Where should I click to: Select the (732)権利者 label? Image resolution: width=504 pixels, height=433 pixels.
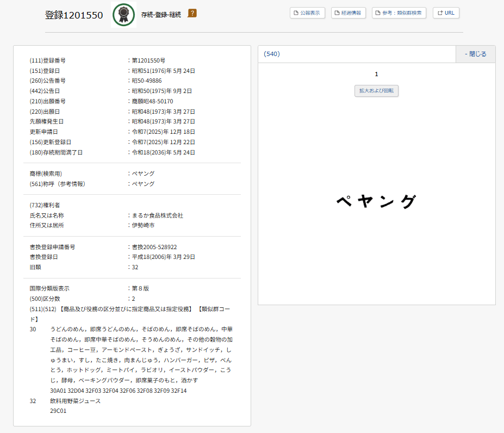[45, 205]
